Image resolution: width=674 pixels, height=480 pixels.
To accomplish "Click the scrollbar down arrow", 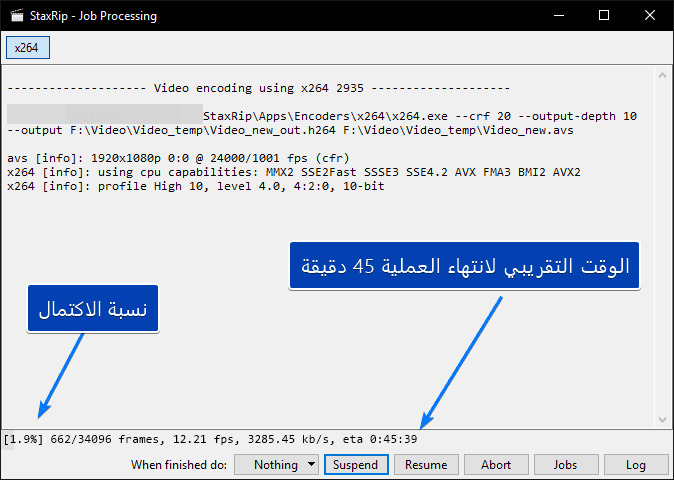I will point(662,419).
